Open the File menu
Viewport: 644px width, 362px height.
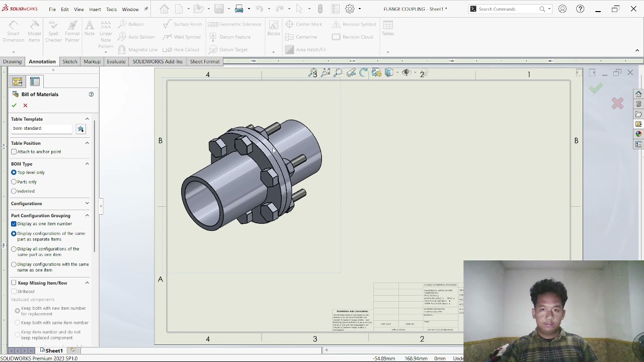pyautogui.click(x=52, y=9)
